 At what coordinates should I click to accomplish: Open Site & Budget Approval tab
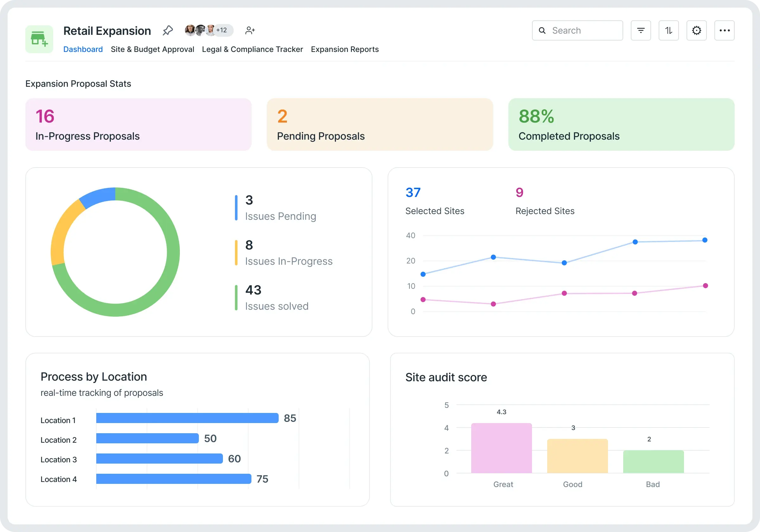tap(152, 49)
